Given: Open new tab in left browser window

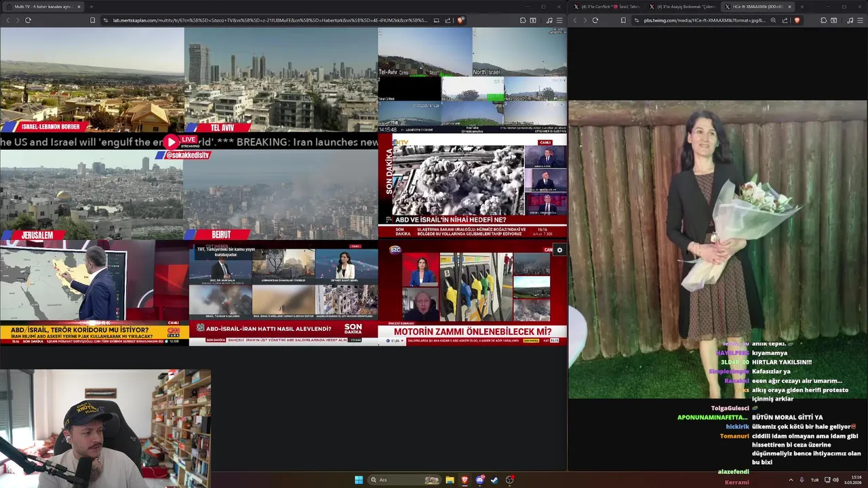Looking at the screenshot, I should [x=91, y=7].
